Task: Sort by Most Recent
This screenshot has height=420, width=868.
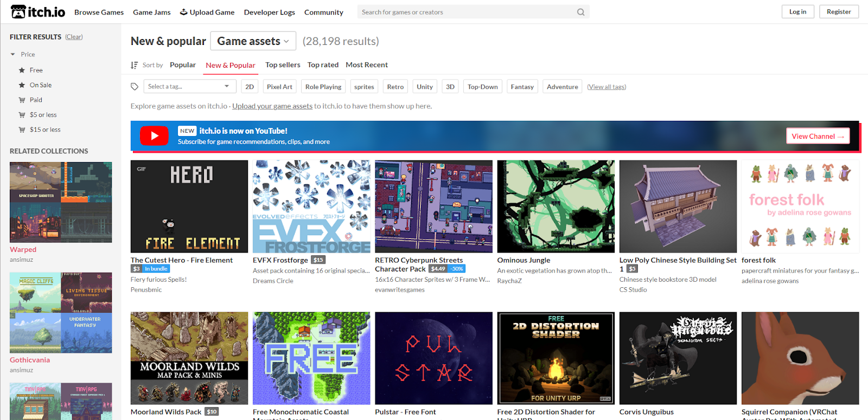Action: [367, 64]
